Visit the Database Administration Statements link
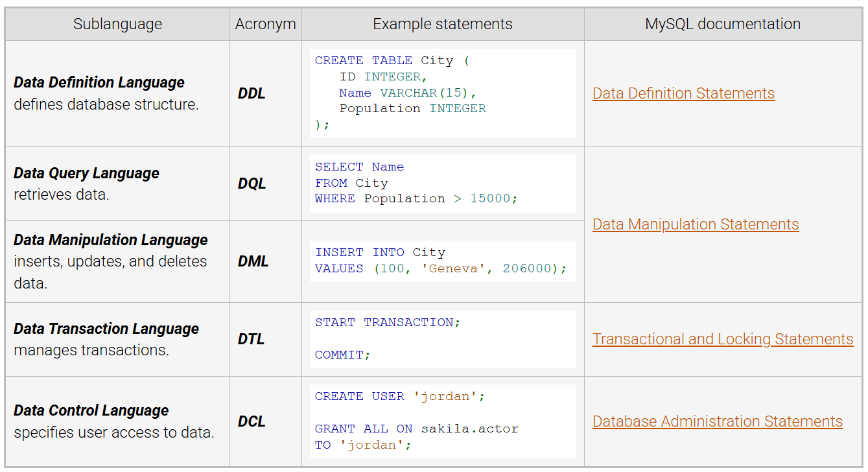 pyautogui.click(x=717, y=421)
